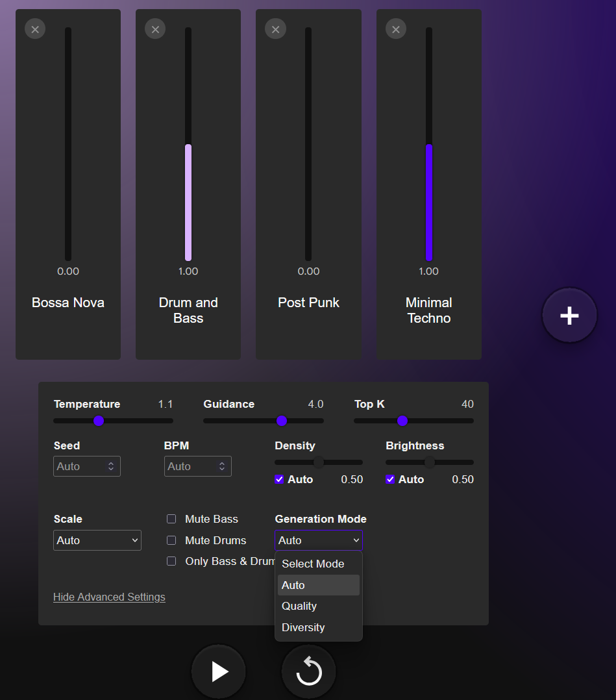The image size is (616, 700).
Task: Collapse the Generation Mode dropdown
Action: [319, 540]
